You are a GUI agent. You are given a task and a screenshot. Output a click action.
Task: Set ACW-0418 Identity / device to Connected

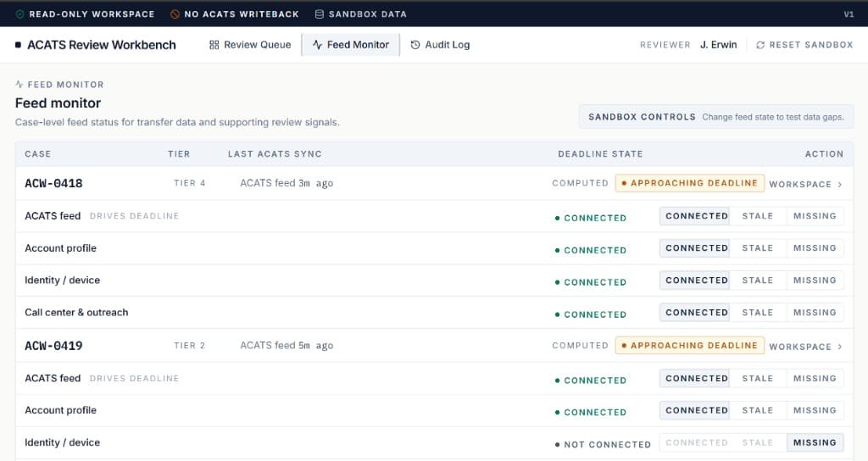(695, 280)
